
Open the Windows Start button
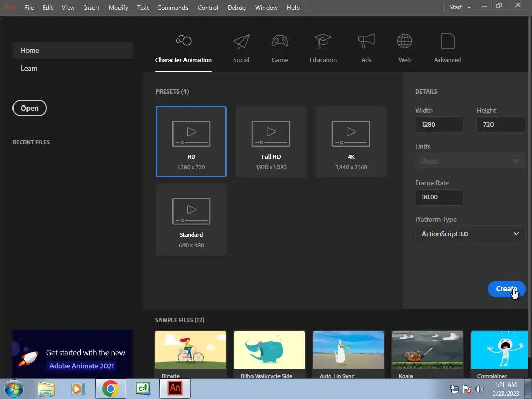pos(14,389)
